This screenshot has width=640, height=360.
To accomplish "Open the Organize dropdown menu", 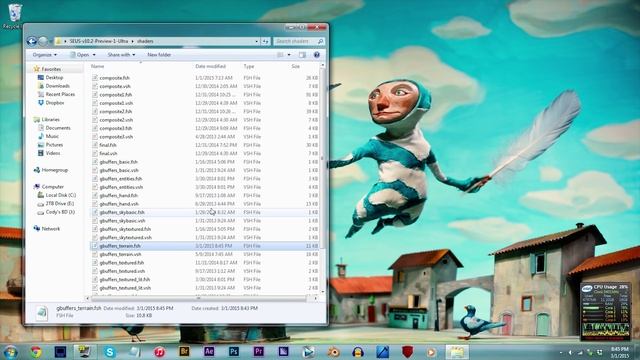I will pyautogui.click(x=44, y=55).
